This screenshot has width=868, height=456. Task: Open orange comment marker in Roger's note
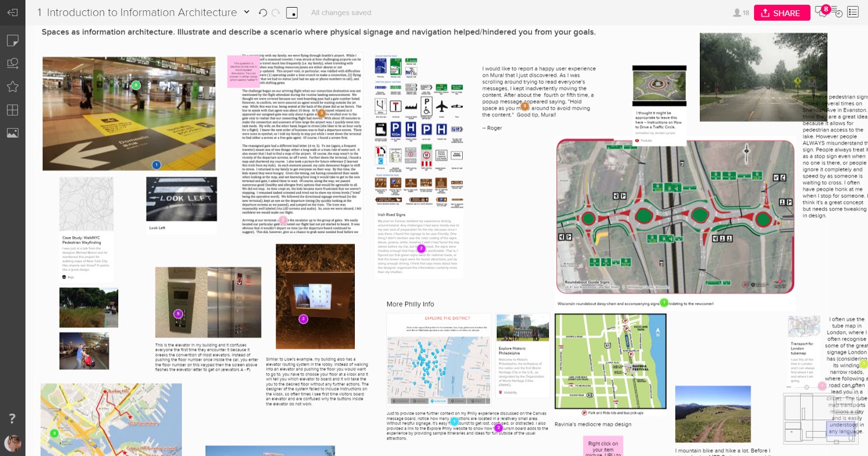point(525,107)
